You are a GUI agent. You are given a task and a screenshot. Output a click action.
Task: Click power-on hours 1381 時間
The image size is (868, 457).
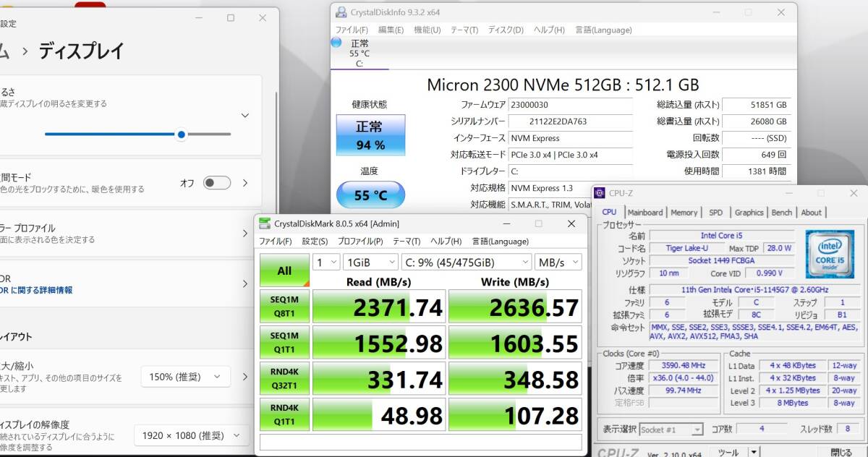[756, 171]
